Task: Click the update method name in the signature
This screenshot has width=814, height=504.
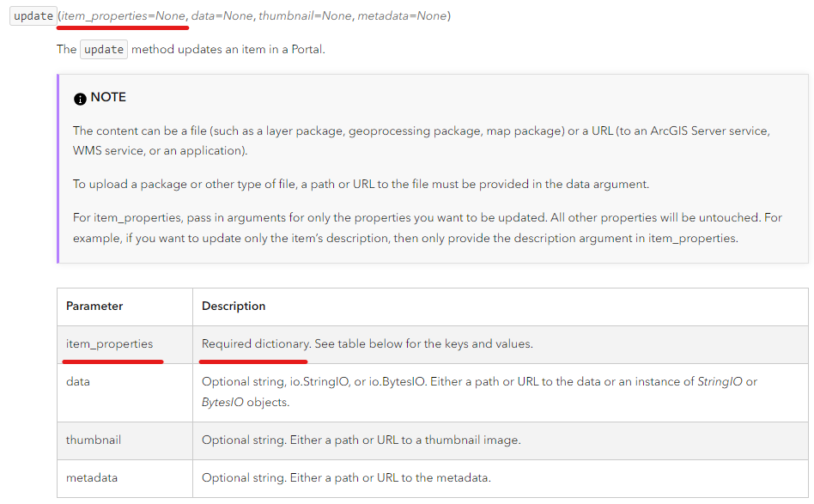Action: point(33,16)
